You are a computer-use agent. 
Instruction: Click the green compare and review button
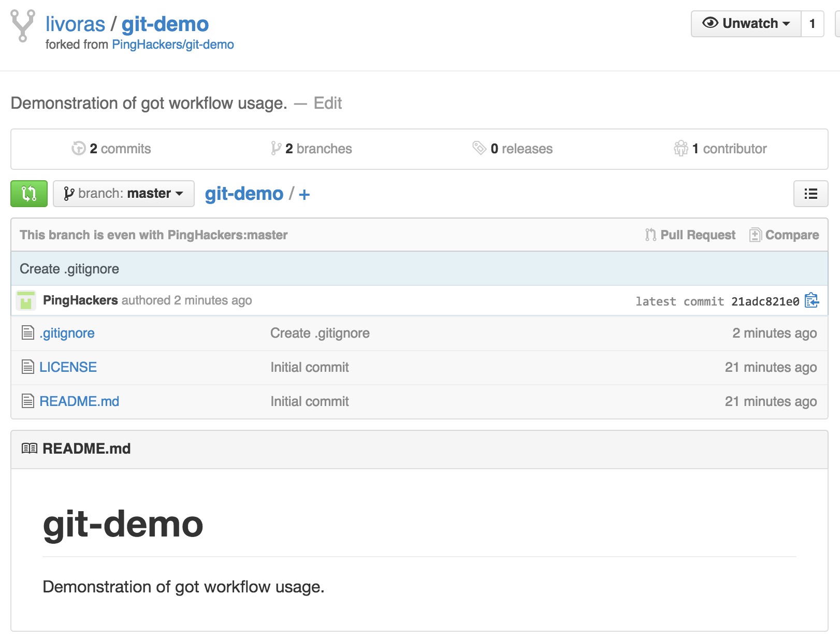click(29, 194)
